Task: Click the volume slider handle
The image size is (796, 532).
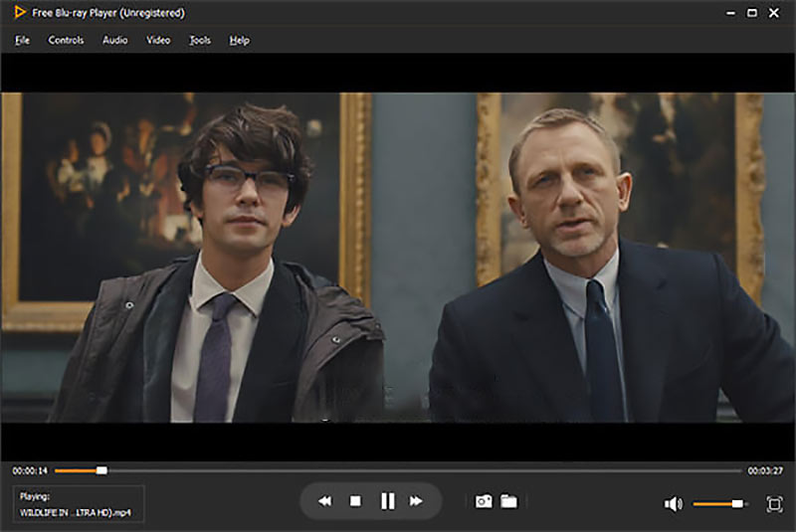Action: 737,504
